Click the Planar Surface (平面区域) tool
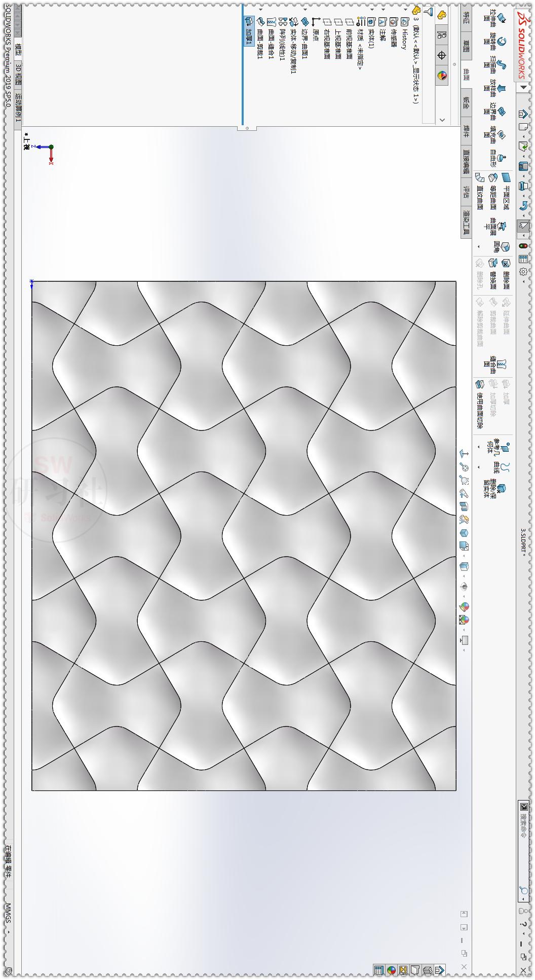The width and height of the screenshot is (535, 980). 506,191
